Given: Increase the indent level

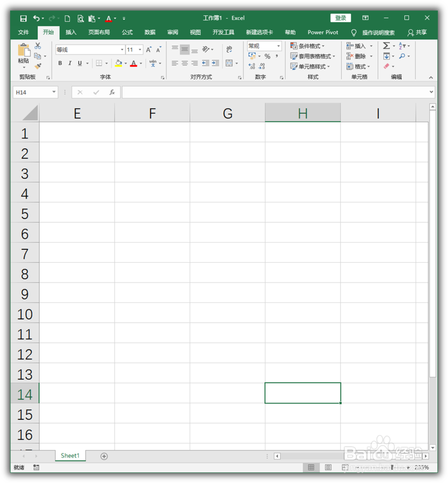Looking at the screenshot, I should pyautogui.click(x=215, y=63).
